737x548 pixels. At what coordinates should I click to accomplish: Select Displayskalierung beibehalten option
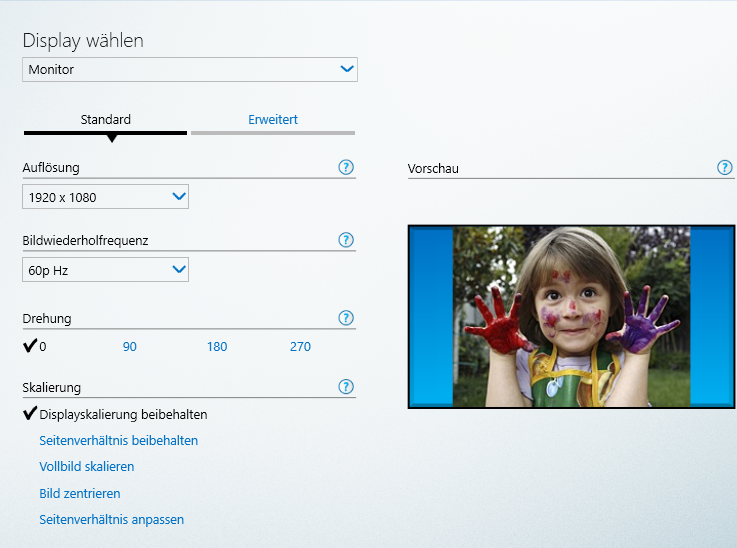pyautogui.click(x=123, y=414)
